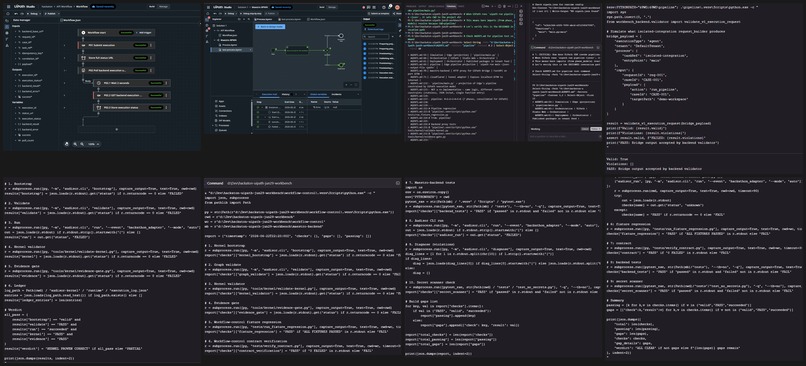The width and height of the screenshot is (806, 366).
Task: Open options menu for Store full status URL node
Action: (151, 58)
